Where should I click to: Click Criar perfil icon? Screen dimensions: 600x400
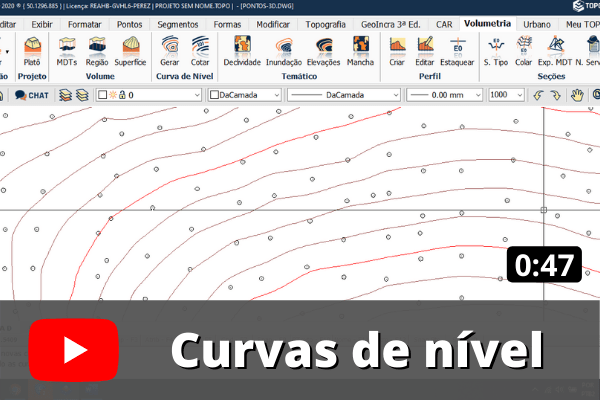pos(397,51)
